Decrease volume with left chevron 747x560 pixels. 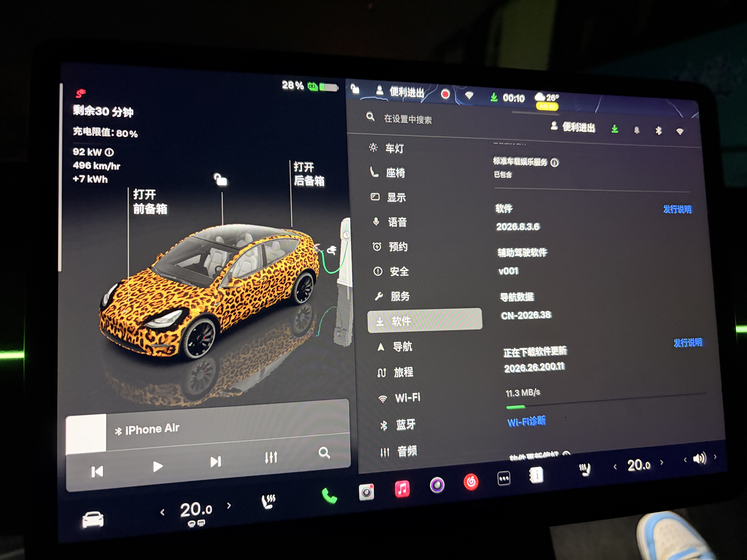click(x=685, y=460)
